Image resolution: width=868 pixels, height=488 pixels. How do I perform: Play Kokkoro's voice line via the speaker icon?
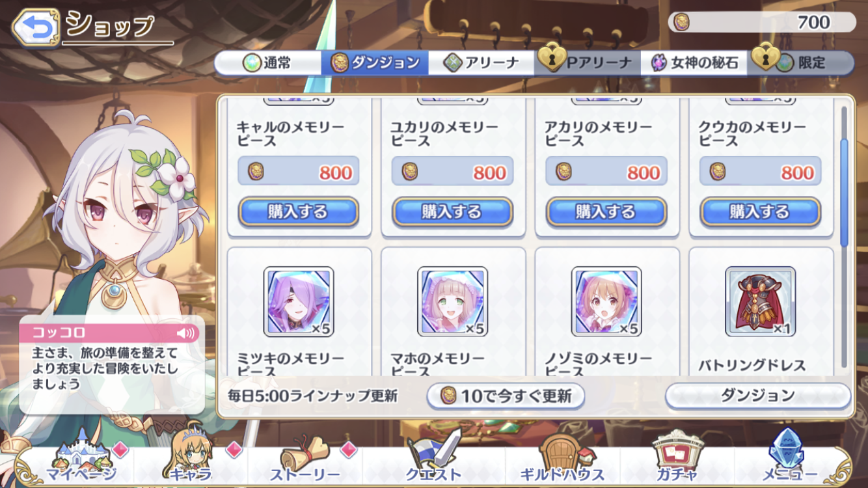point(186,334)
